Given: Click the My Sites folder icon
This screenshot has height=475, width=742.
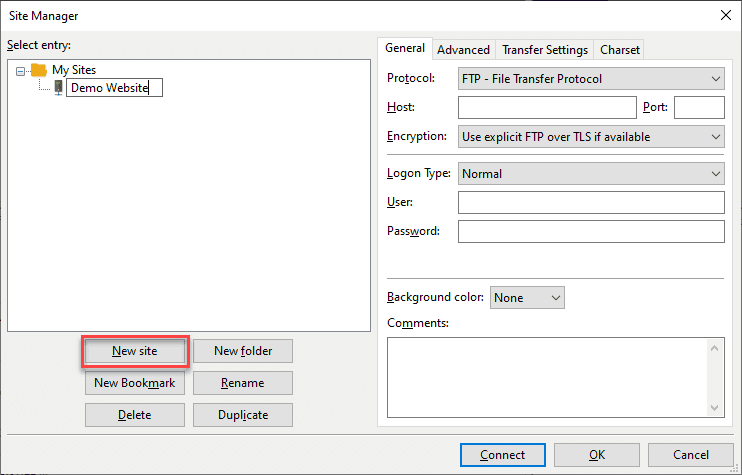Looking at the screenshot, I should point(39,70).
